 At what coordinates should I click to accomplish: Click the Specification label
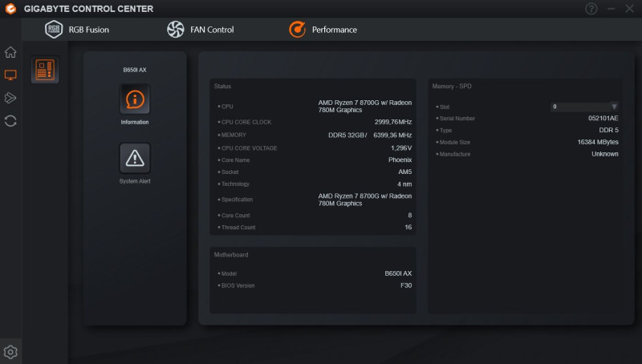click(x=237, y=200)
